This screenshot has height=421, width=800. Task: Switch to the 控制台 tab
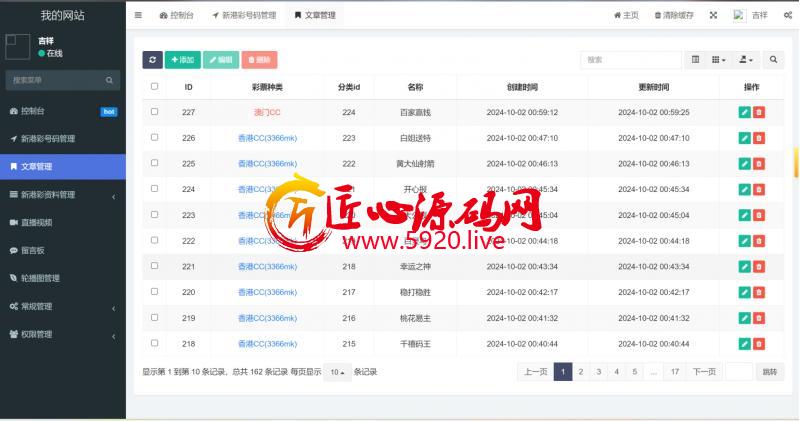177,16
